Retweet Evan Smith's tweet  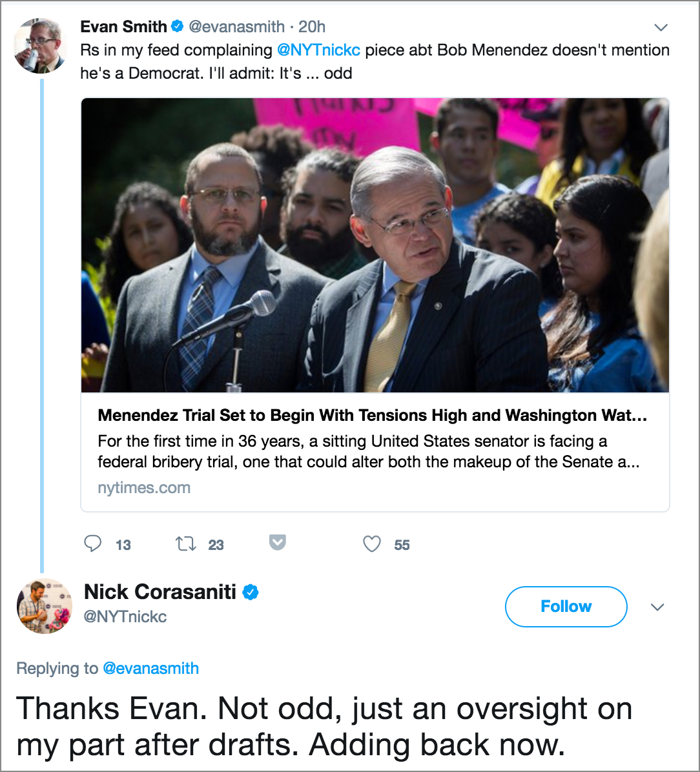click(186, 544)
